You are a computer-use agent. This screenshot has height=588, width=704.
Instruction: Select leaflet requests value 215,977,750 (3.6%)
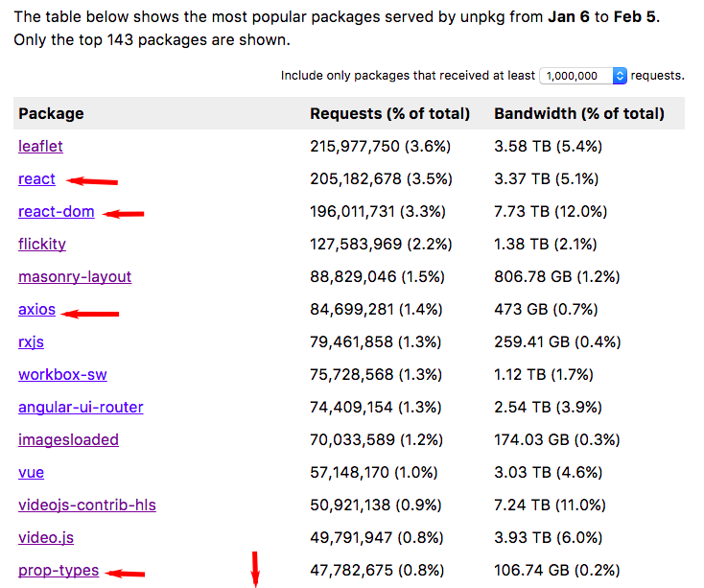[x=380, y=147]
